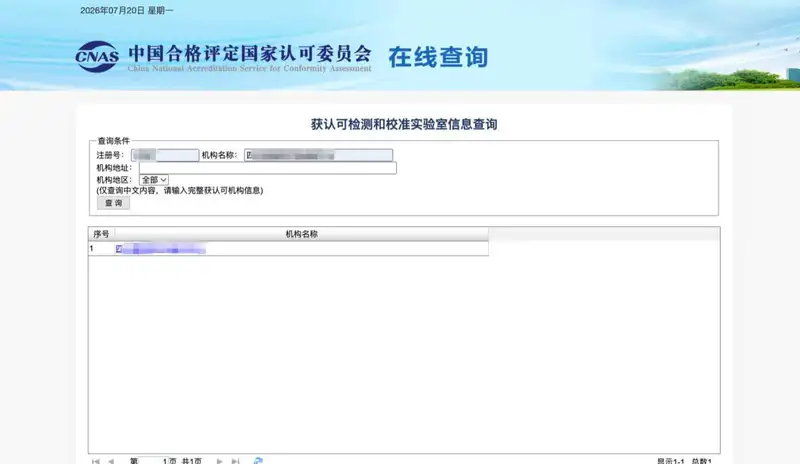
Task: Open the 机构地区 dropdown showing 全部
Action: click(x=154, y=180)
